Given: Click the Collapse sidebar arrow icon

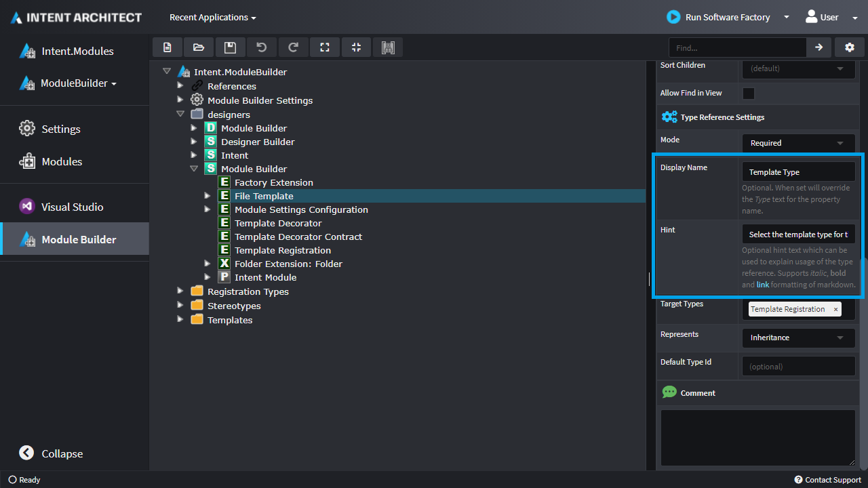Looking at the screenshot, I should tap(26, 453).
